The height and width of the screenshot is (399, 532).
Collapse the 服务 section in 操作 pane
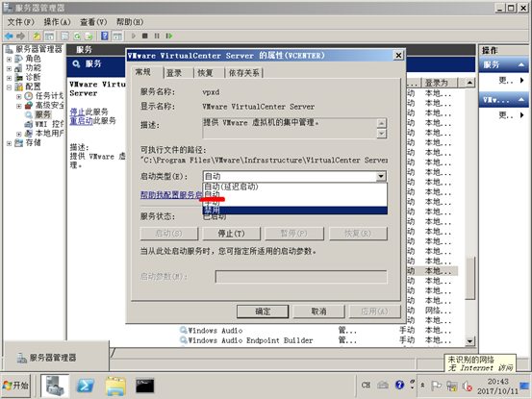point(521,64)
